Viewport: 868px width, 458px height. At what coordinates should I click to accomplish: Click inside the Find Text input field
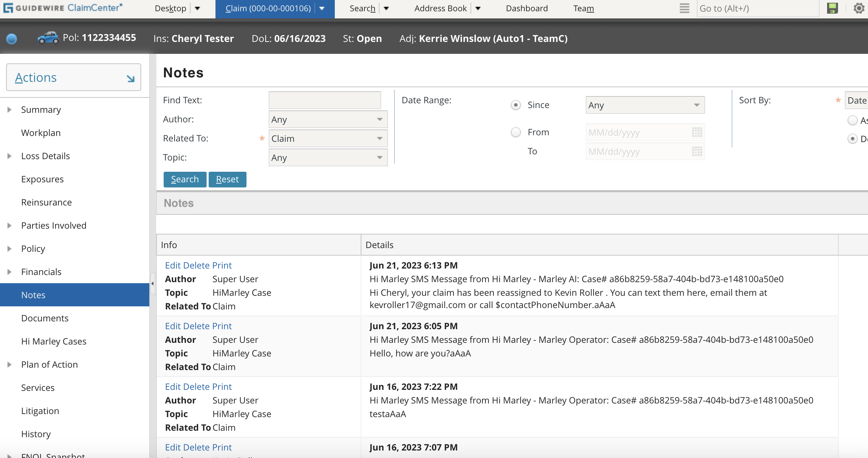pos(324,100)
